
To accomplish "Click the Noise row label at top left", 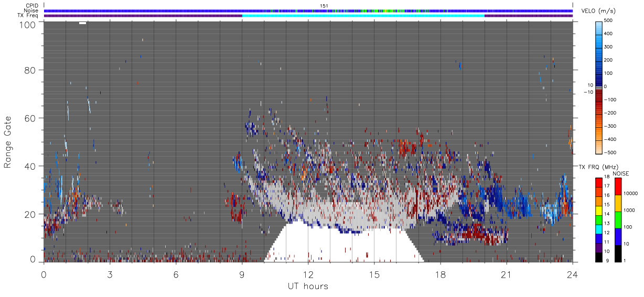I will click(x=31, y=10).
